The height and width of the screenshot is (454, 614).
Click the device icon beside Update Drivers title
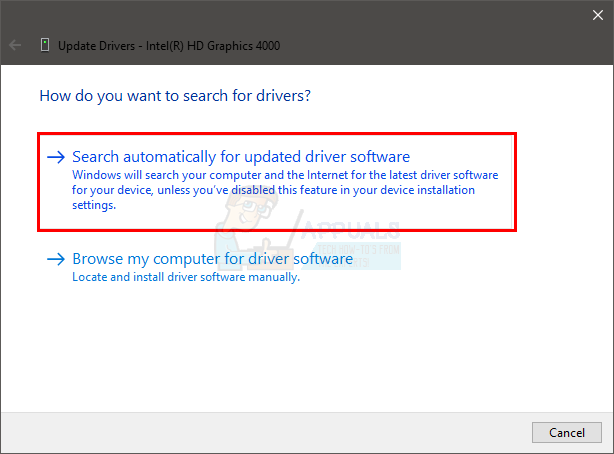pyautogui.click(x=45, y=45)
